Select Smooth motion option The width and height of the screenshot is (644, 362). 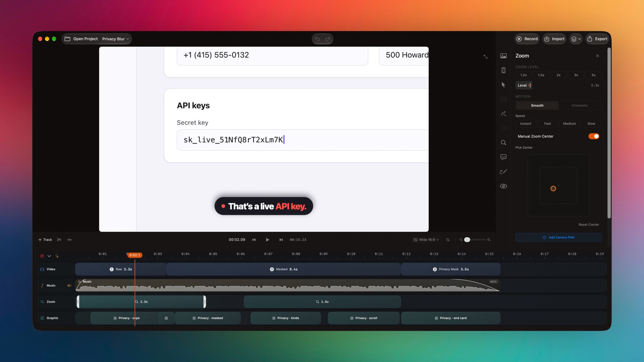click(537, 106)
